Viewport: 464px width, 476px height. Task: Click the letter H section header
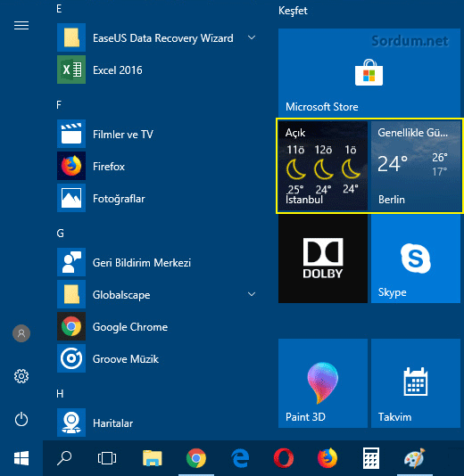60,394
